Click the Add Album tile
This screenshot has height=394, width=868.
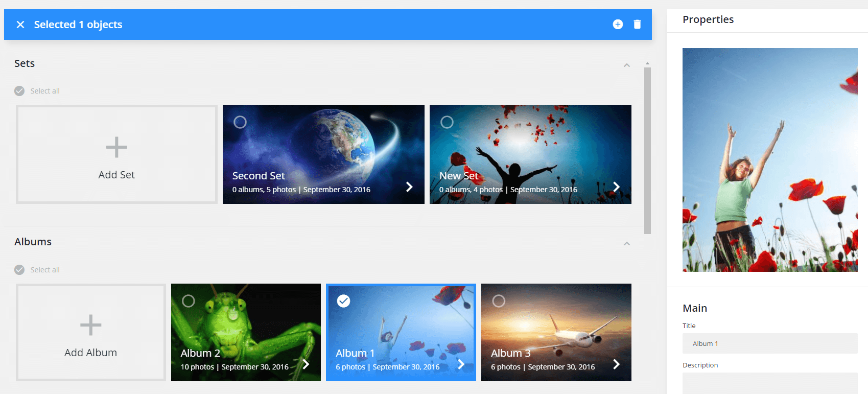click(x=91, y=332)
